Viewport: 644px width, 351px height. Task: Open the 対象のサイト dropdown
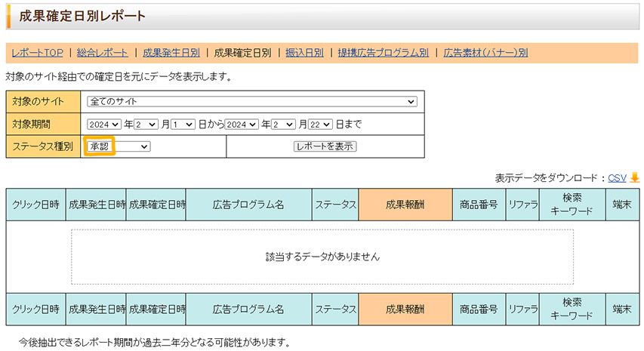tap(251, 101)
